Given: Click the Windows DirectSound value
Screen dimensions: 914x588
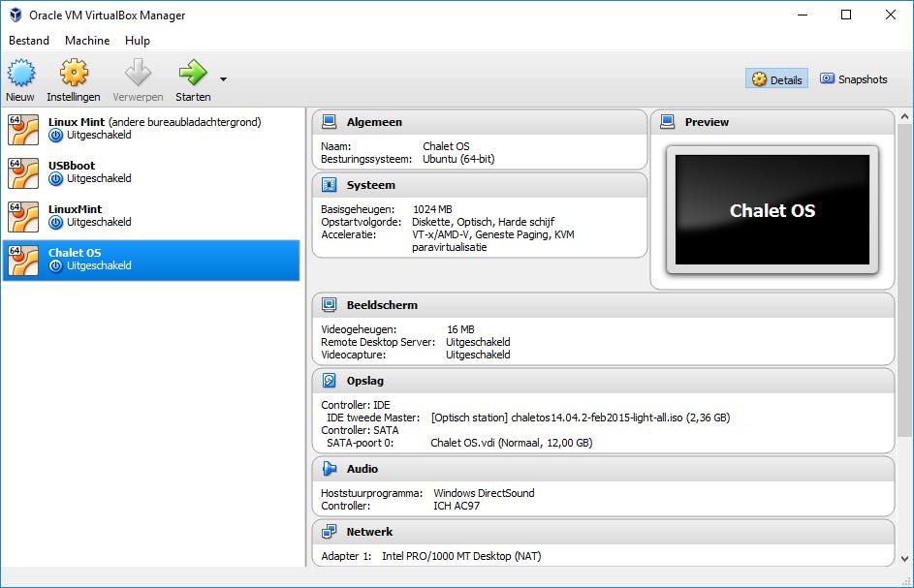Looking at the screenshot, I should coord(484,493).
